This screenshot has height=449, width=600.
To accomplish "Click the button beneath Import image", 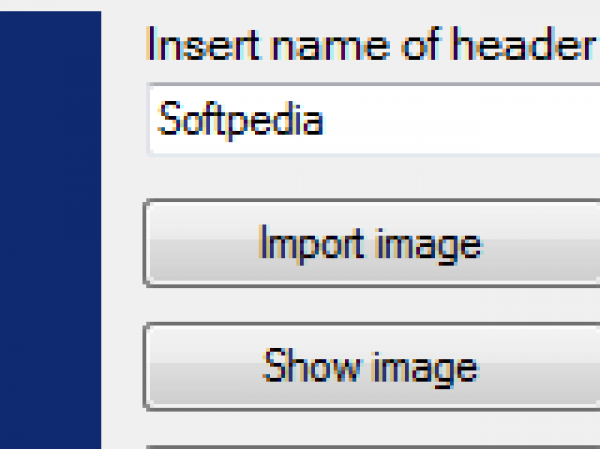I will point(370,367).
